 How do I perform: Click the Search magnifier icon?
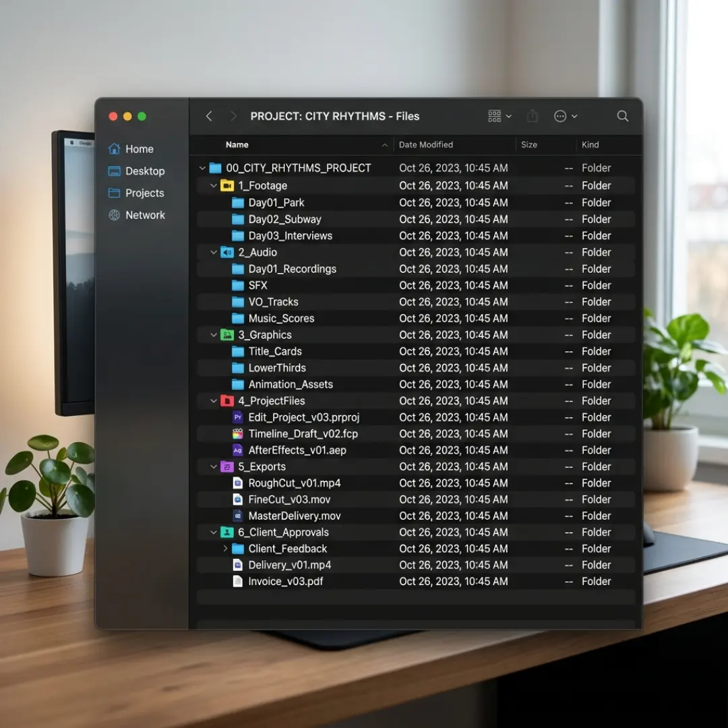(x=623, y=116)
